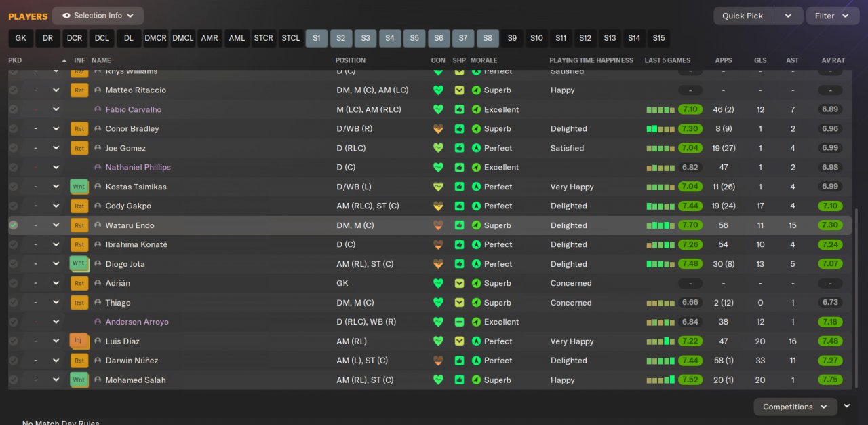Click the player profile icon beside Adrián

tap(98, 283)
